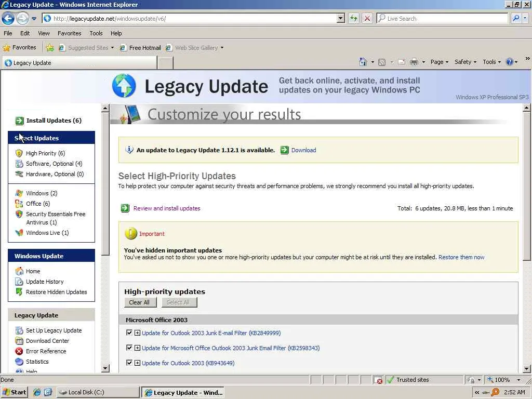Expand details for KB943649 update
The width and height of the screenshot is (532, 399).
coord(137,363)
